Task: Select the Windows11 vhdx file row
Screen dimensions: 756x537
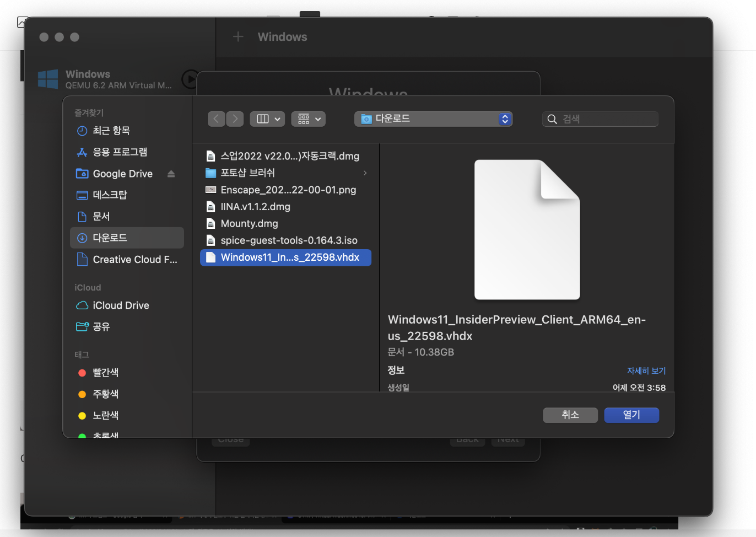Action: [285, 257]
